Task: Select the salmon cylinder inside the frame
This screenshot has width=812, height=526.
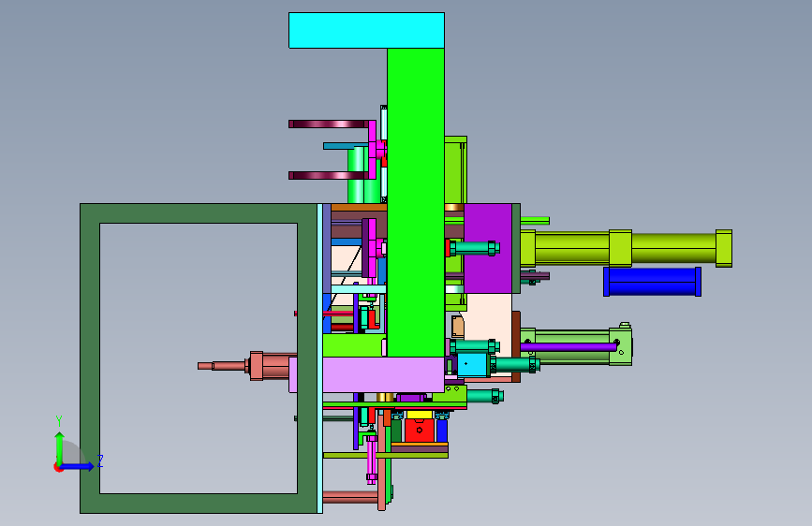Action: coord(247,366)
